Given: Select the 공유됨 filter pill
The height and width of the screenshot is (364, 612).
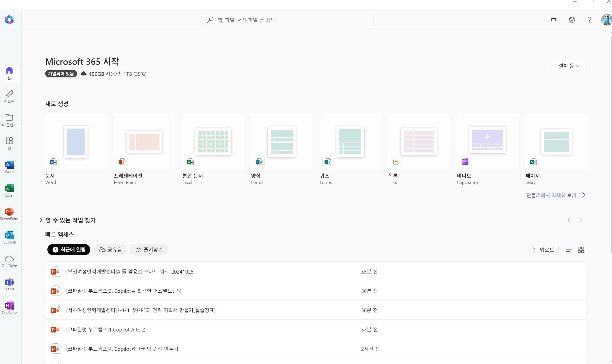Looking at the screenshot, I should (x=110, y=249).
